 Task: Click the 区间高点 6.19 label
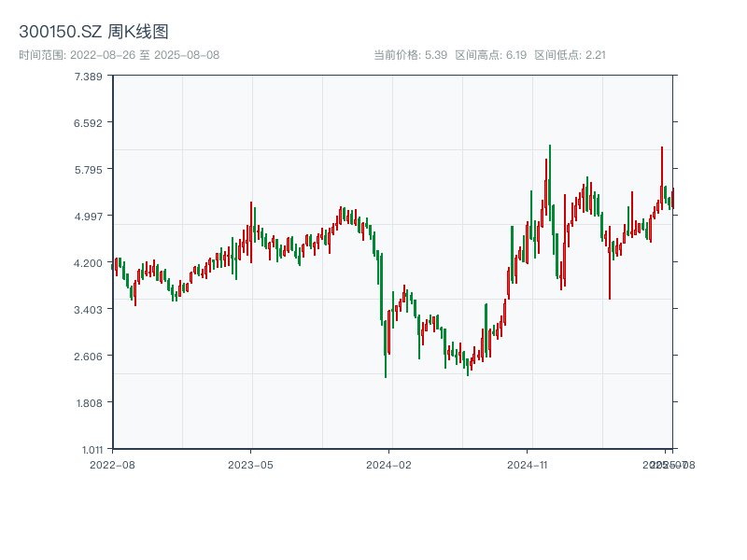tap(491, 55)
